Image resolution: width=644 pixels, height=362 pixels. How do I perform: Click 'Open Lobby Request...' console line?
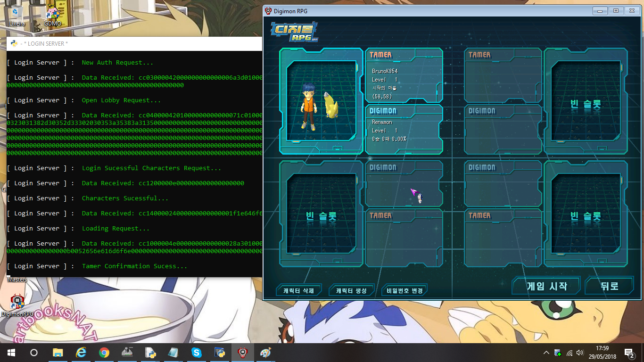click(121, 100)
